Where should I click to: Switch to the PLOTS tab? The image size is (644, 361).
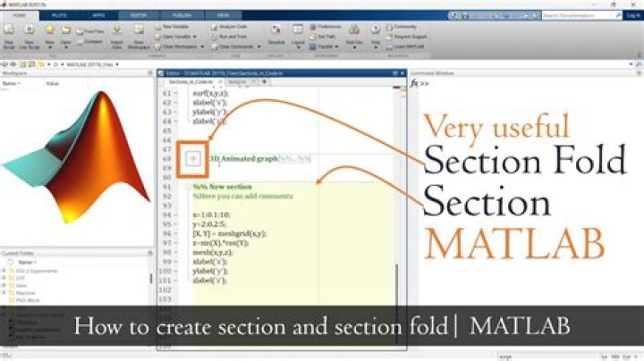[59, 15]
